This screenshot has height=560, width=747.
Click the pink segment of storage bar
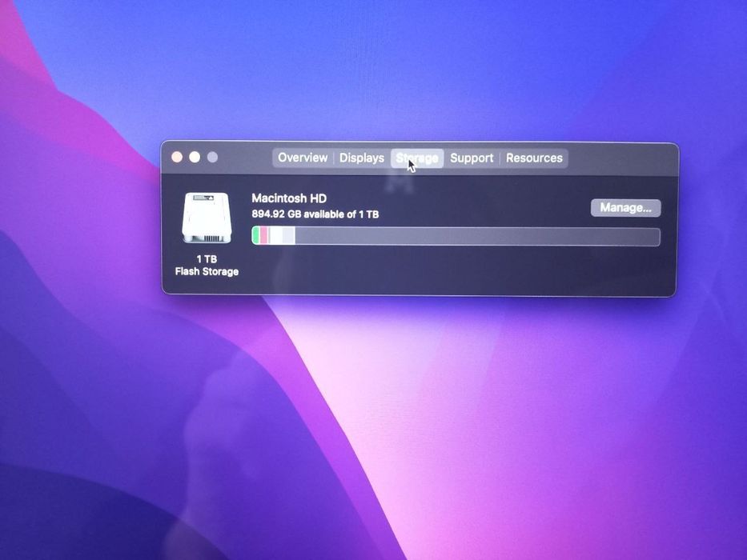264,236
